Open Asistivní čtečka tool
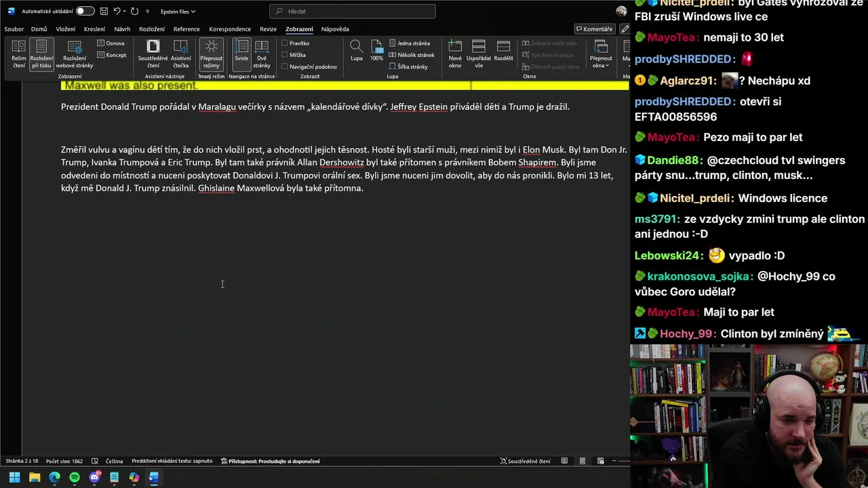The width and height of the screenshot is (868, 488). 181,54
